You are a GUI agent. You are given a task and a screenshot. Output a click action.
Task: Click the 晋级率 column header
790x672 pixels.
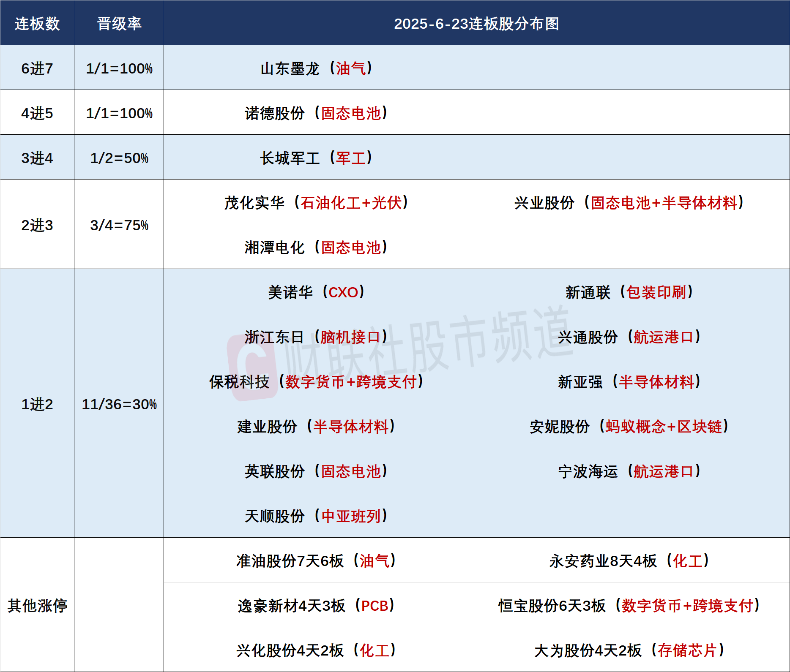point(119,23)
